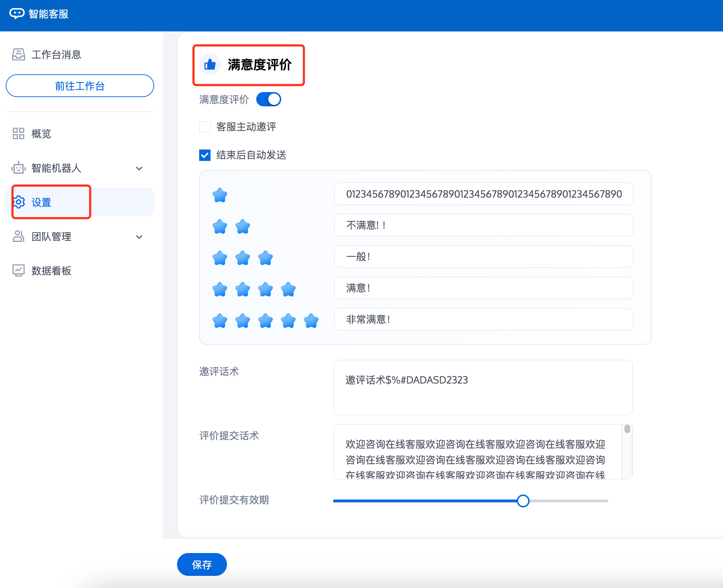Screen dimensions: 723x588
Task: Open the 概览 menu item
Action: (41, 133)
